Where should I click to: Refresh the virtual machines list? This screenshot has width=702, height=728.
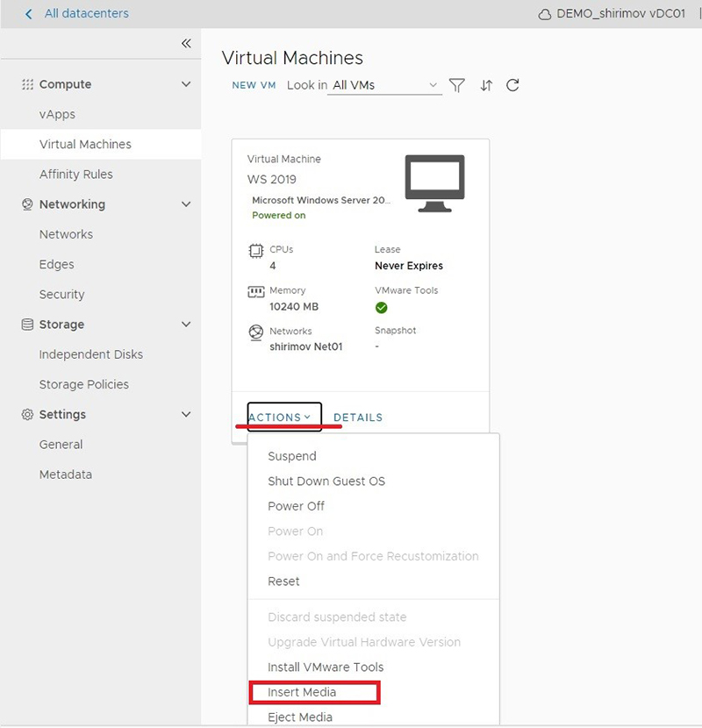(x=512, y=85)
